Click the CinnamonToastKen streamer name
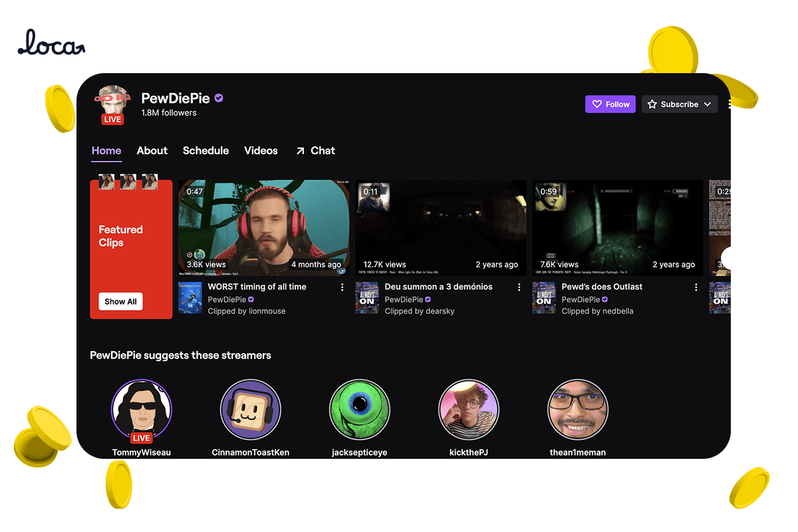This screenshot has width=798, height=532. click(250, 452)
